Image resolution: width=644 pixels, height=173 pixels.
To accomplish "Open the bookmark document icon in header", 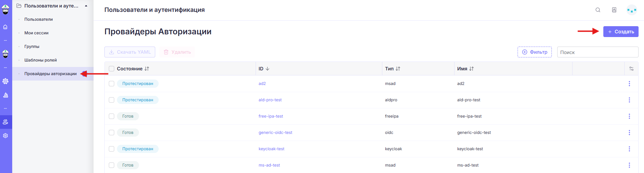I will pos(614,10).
